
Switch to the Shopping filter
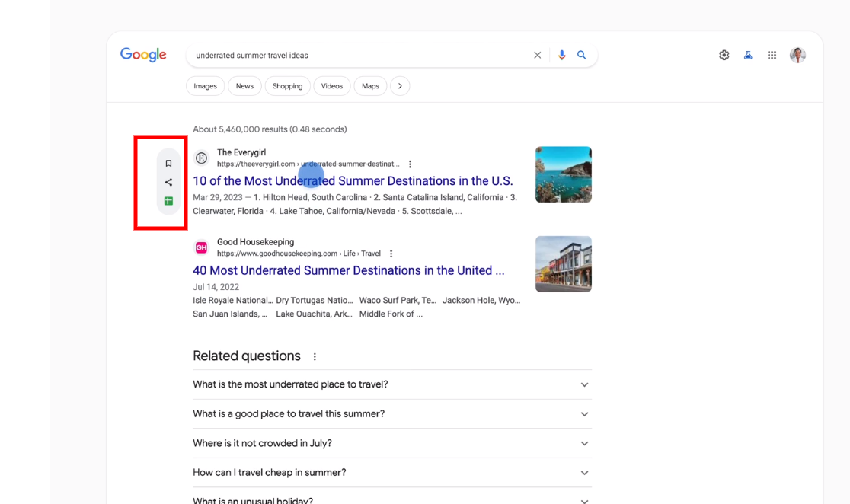click(x=287, y=86)
